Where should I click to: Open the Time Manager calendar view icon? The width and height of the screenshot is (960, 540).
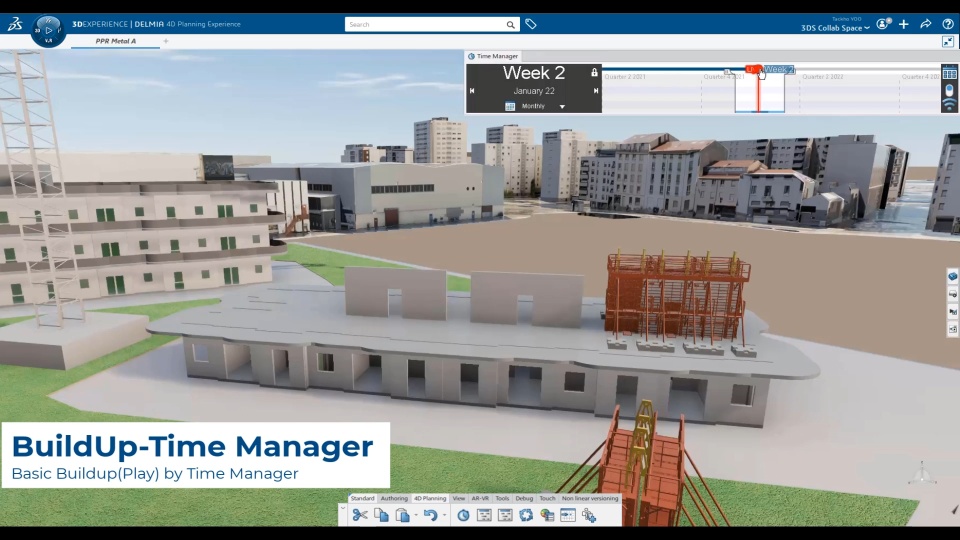point(950,73)
